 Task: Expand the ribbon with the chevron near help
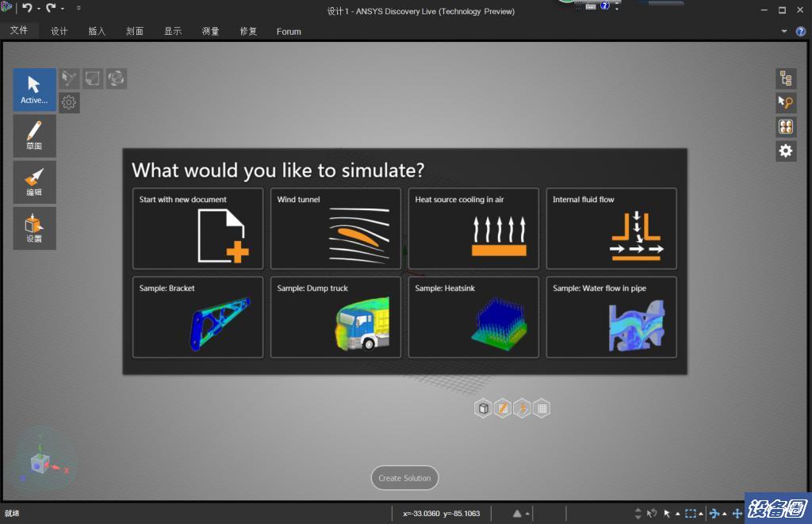(x=784, y=31)
